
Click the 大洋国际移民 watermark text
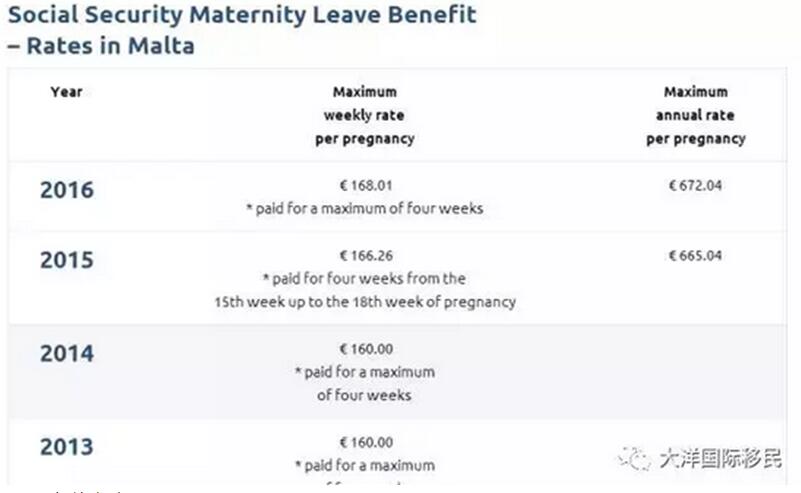pyautogui.click(x=720, y=458)
